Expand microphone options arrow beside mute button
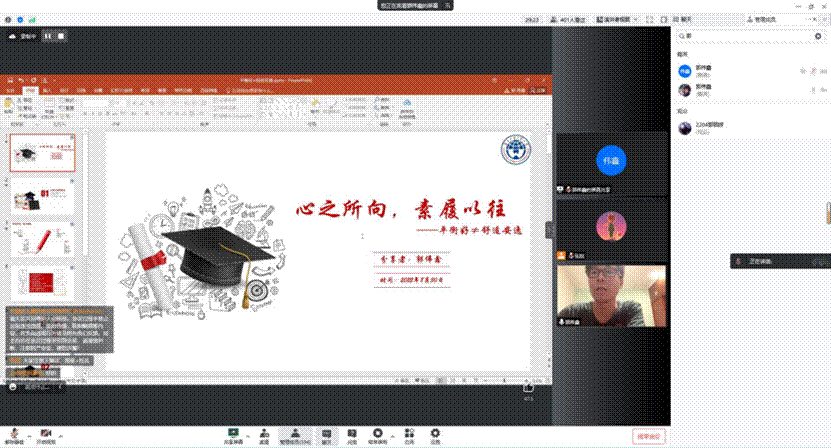The height and width of the screenshot is (448, 831). [31, 436]
